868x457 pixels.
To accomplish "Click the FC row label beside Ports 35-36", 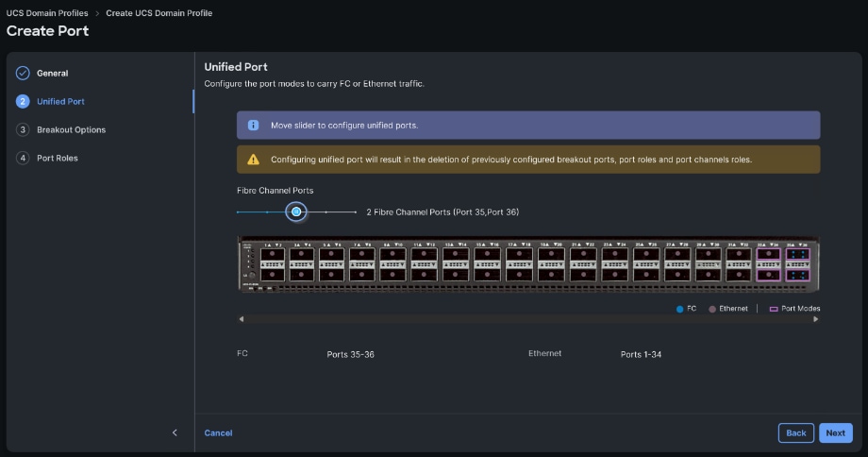I will point(242,353).
